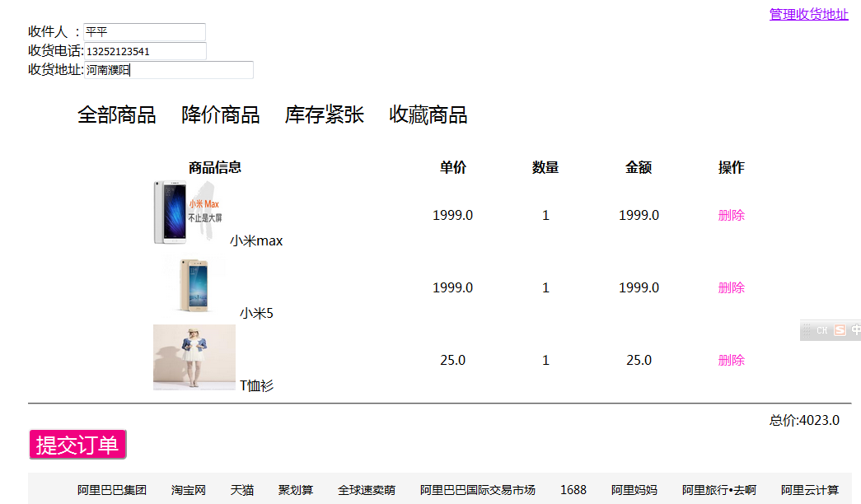
Task: Click the 收货电话 phone number field
Action: click(x=145, y=51)
